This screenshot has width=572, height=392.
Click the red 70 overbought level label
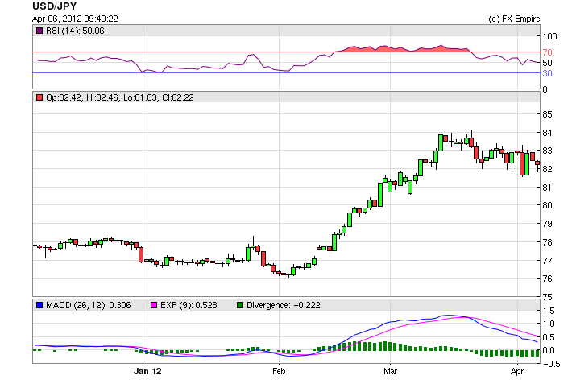point(547,52)
